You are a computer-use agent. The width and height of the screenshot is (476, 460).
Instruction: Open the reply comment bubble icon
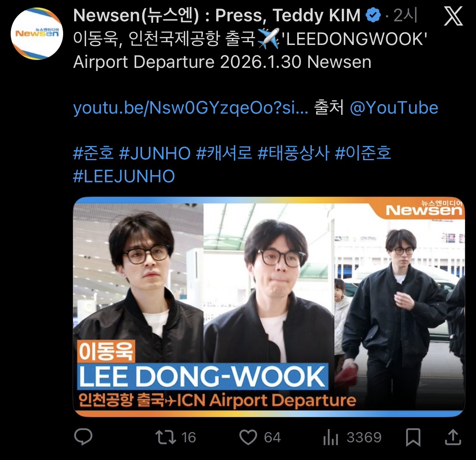pos(83,437)
